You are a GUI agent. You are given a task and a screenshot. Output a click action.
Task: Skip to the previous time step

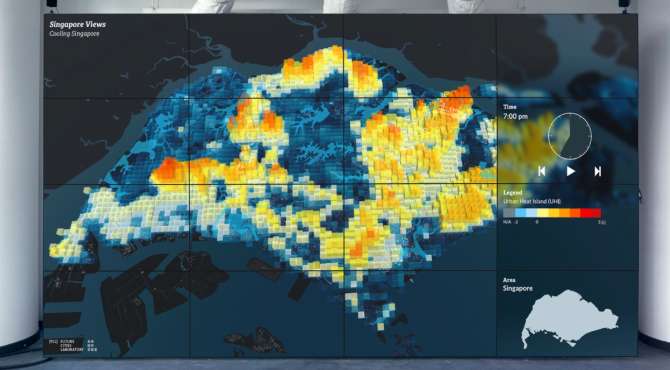click(x=541, y=171)
